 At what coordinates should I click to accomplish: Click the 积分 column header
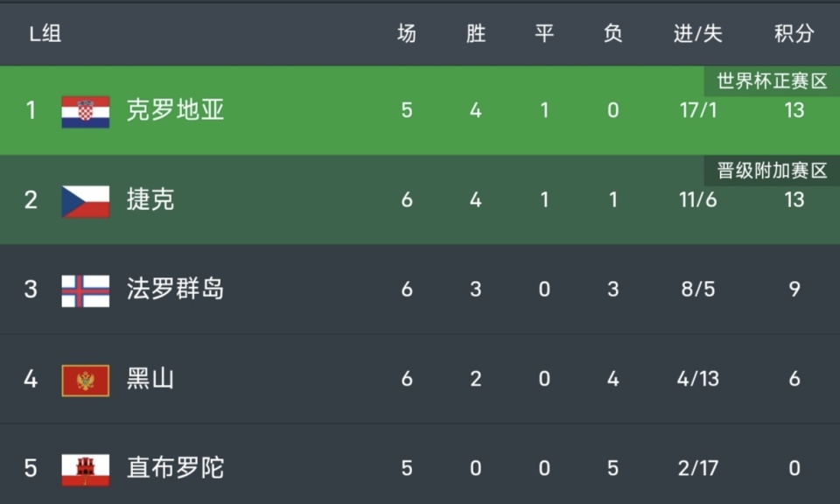(x=794, y=34)
